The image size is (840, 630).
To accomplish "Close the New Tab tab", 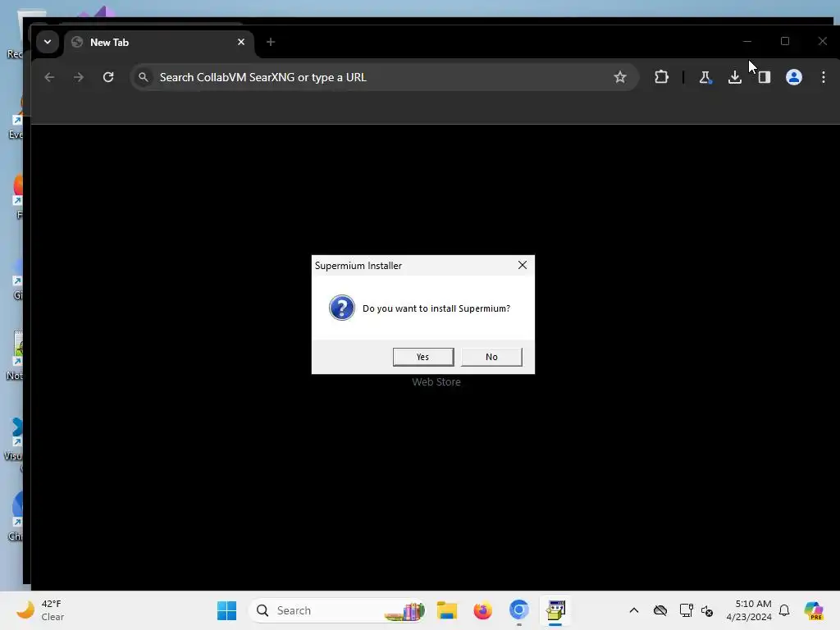I will tap(241, 42).
